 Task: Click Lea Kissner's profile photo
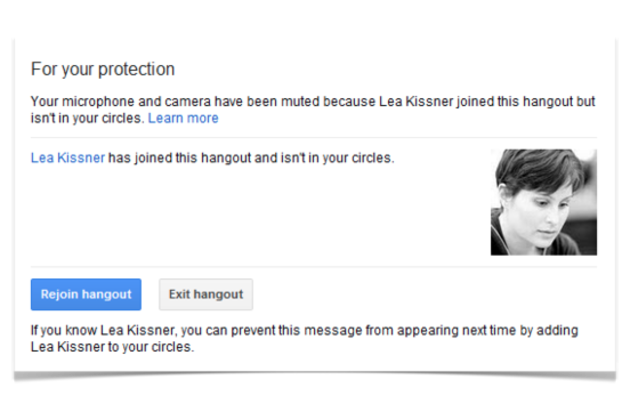[543, 202]
